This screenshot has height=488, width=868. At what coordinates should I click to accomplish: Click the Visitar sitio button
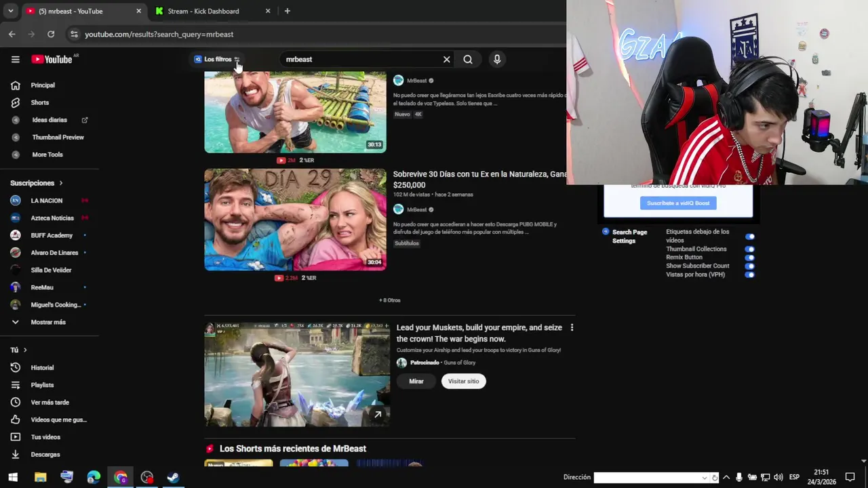click(x=463, y=382)
